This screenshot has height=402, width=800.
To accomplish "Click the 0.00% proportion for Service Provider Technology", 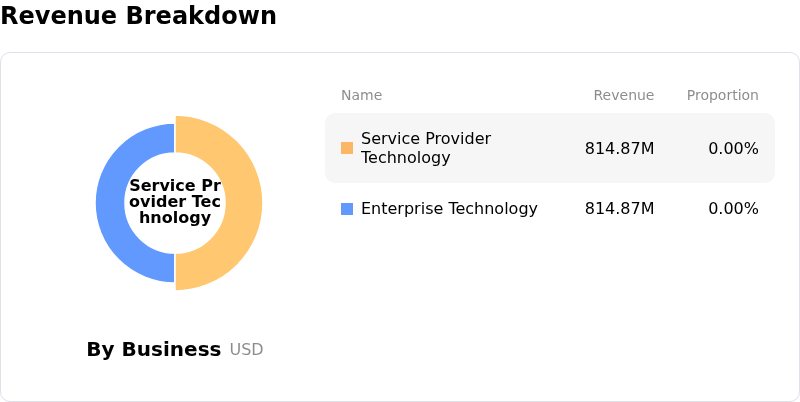I will [733, 148].
